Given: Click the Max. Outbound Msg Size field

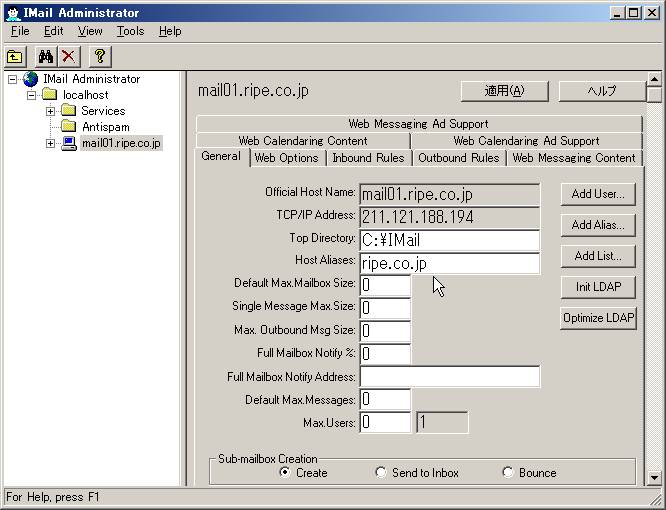Looking at the screenshot, I should coord(385,331).
